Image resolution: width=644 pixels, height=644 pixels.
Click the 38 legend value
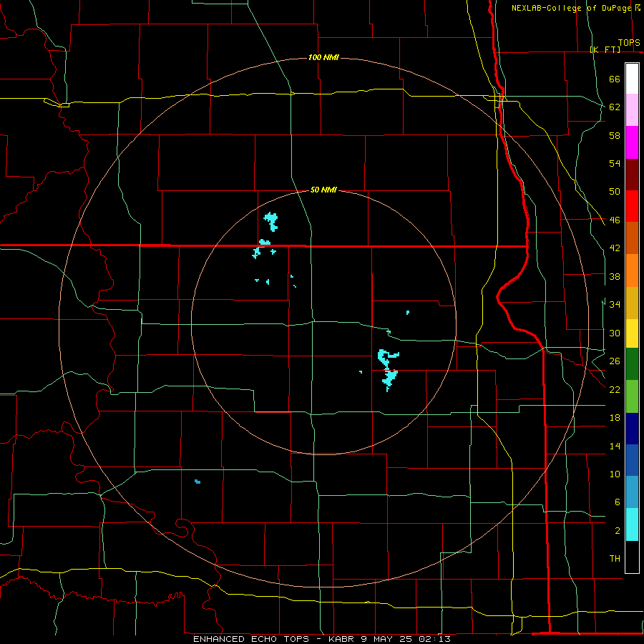[x=615, y=276]
